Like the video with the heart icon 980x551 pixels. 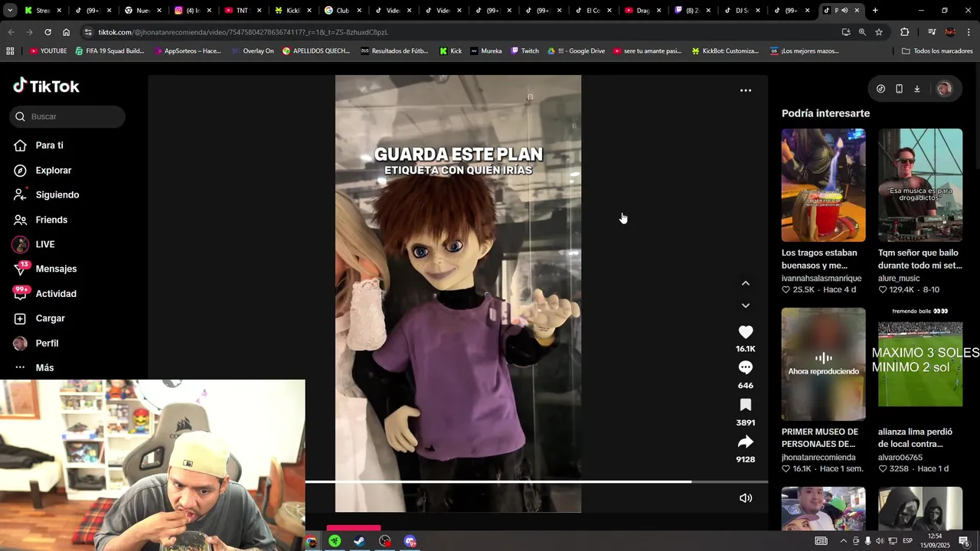[x=745, y=332]
